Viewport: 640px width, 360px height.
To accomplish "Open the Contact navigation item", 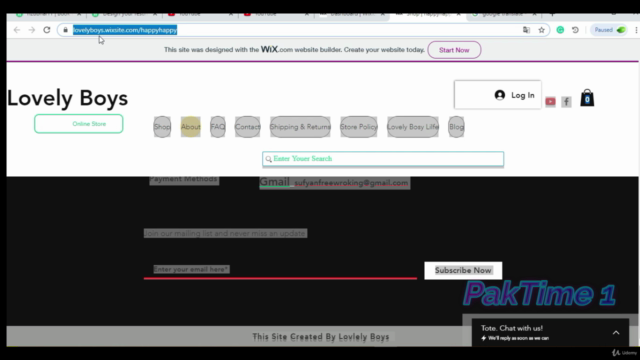I will [x=247, y=127].
